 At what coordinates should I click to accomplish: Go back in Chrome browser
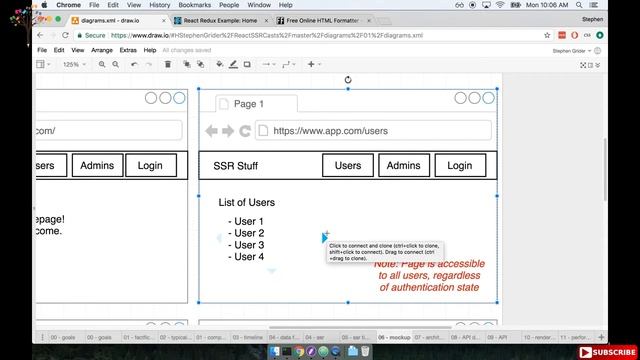[x=40, y=36]
